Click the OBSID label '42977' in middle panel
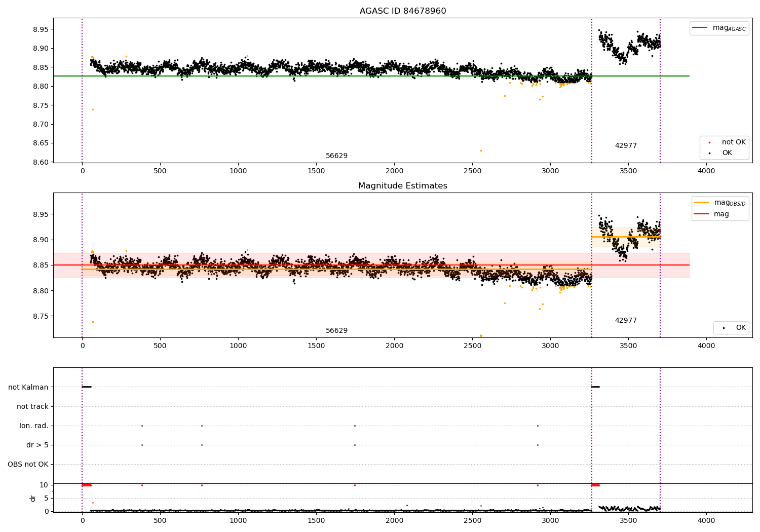This screenshot has height=532, width=760. (626, 321)
